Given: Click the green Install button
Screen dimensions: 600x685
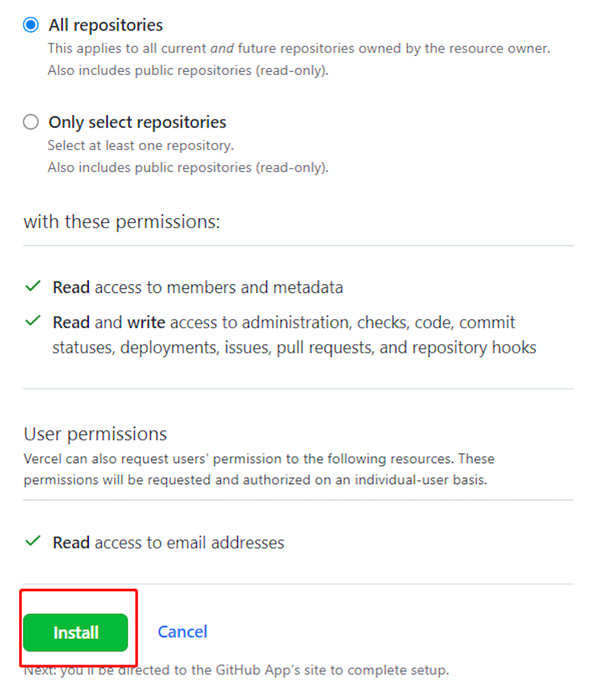Looking at the screenshot, I should click(x=76, y=632).
